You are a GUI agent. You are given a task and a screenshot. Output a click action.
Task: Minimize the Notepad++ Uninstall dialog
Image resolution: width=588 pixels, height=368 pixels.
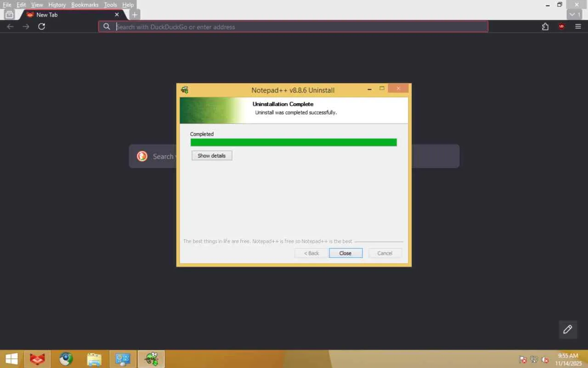click(x=370, y=89)
